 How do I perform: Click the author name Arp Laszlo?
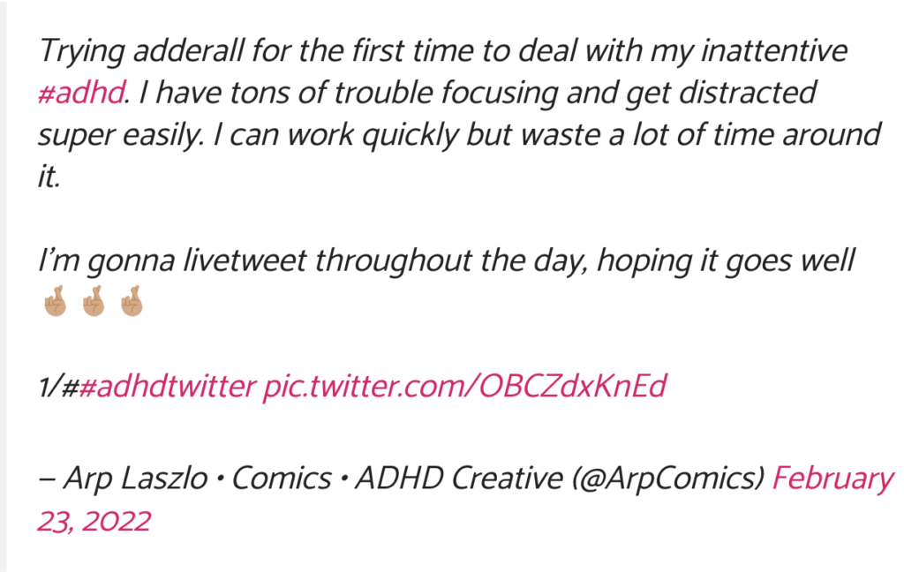coord(135,479)
